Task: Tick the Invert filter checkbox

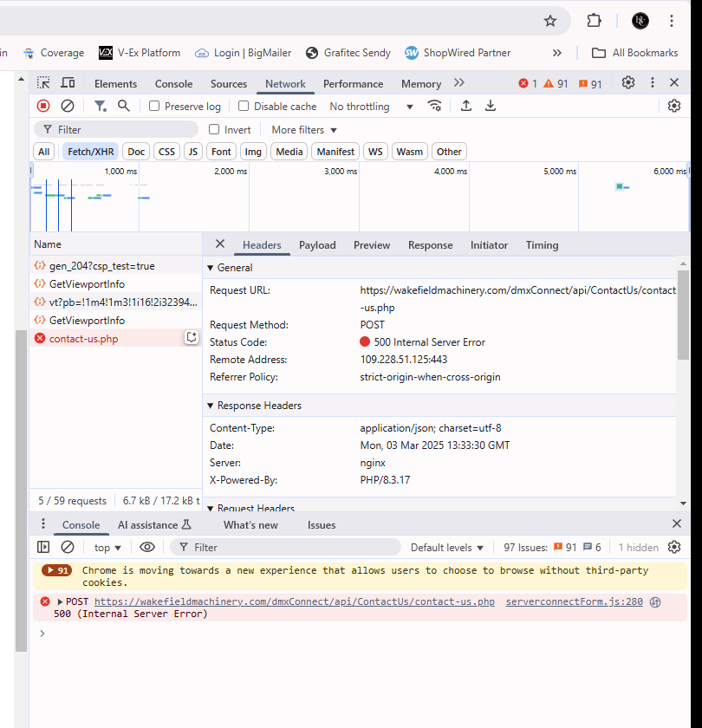Action: (214, 130)
